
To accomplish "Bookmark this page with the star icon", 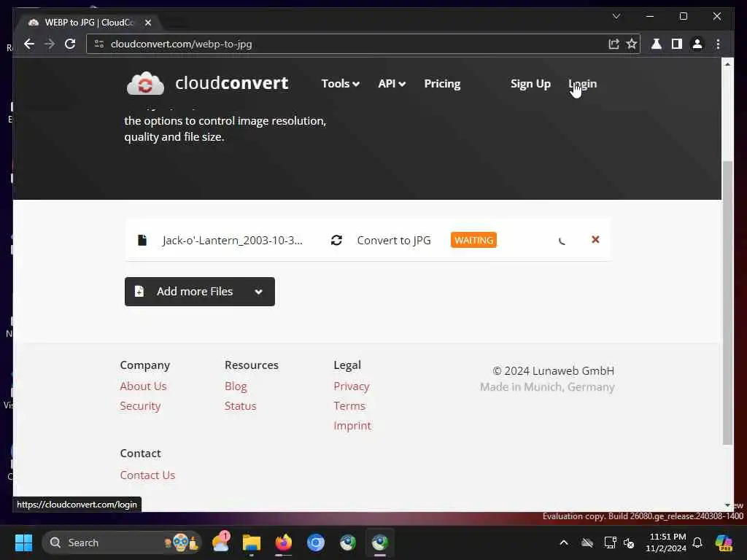I will [632, 44].
